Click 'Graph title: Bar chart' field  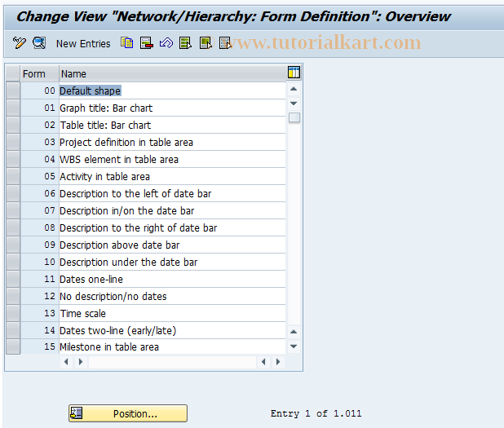172,108
